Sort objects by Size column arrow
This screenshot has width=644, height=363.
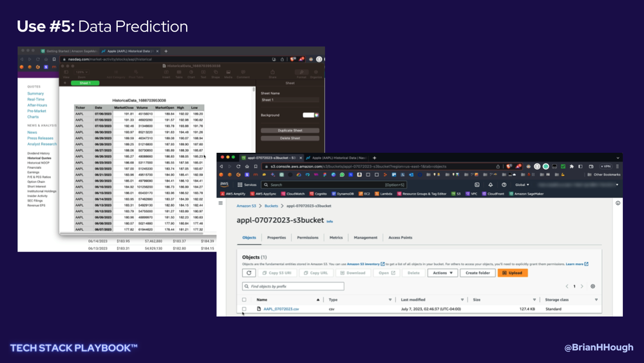pyautogui.click(x=535, y=300)
